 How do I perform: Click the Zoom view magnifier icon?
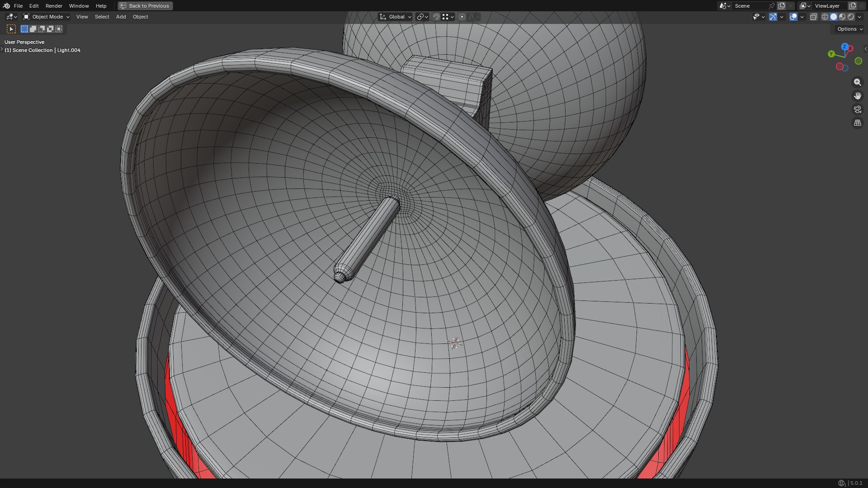[857, 82]
